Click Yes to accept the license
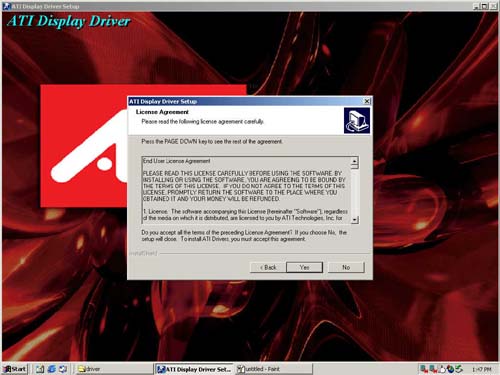 click(304, 267)
